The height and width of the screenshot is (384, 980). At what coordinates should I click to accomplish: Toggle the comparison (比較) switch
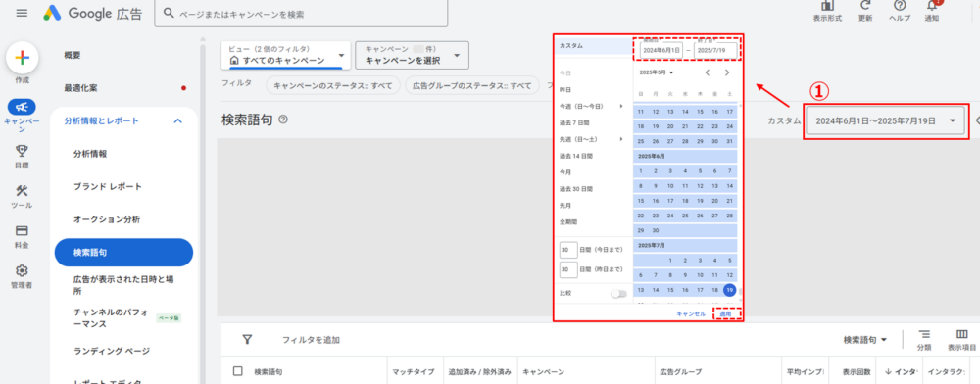618,294
